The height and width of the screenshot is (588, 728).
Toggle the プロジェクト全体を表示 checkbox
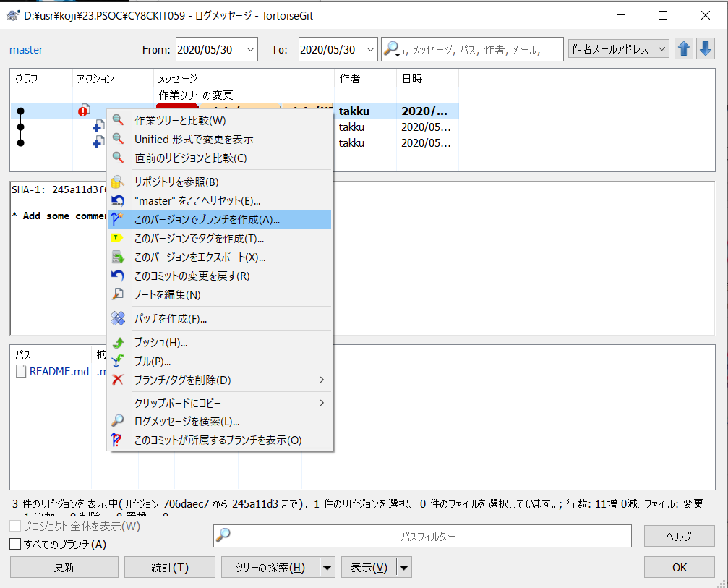click(x=15, y=526)
